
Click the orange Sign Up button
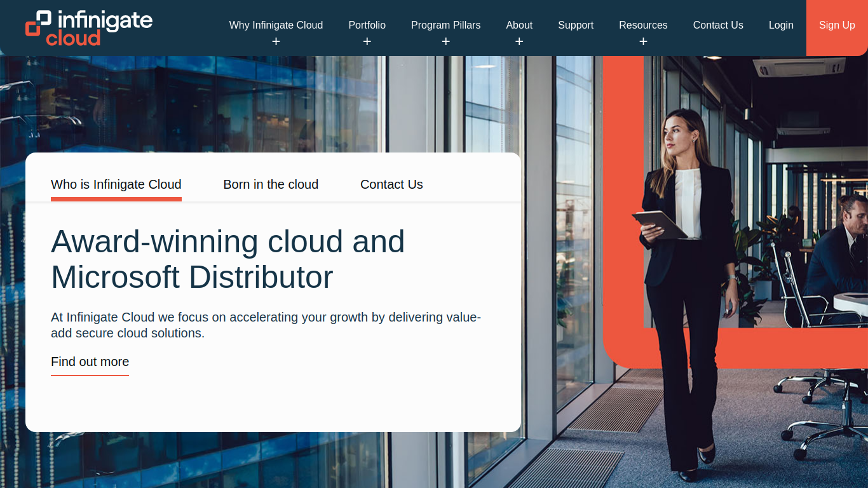click(x=837, y=28)
